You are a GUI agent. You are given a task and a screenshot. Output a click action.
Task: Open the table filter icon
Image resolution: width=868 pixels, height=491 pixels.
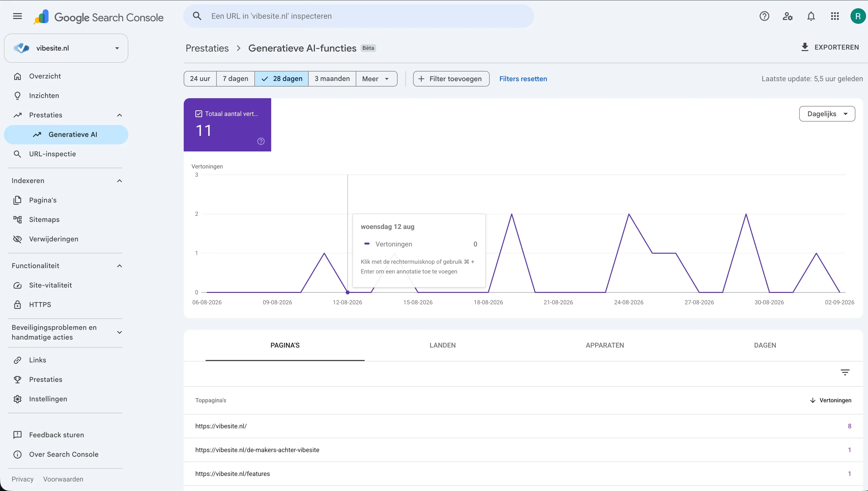pyautogui.click(x=845, y=372)
